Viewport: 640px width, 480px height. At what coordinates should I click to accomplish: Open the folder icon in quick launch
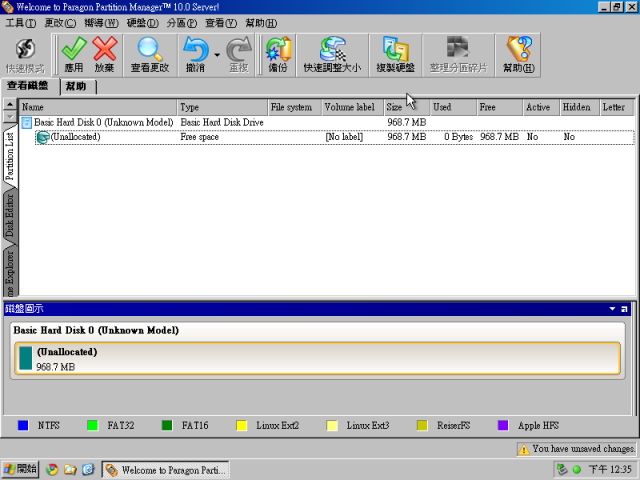(x=70, y=470)
